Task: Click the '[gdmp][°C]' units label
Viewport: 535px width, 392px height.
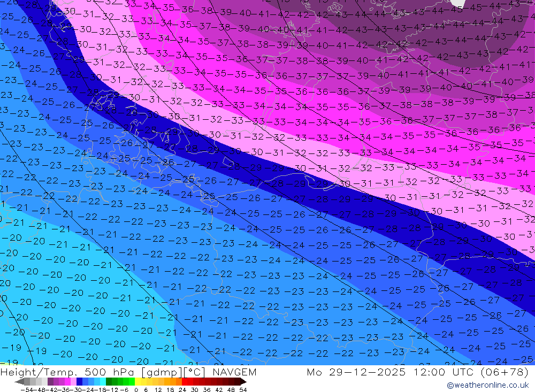Action: (x=174, y=372)
